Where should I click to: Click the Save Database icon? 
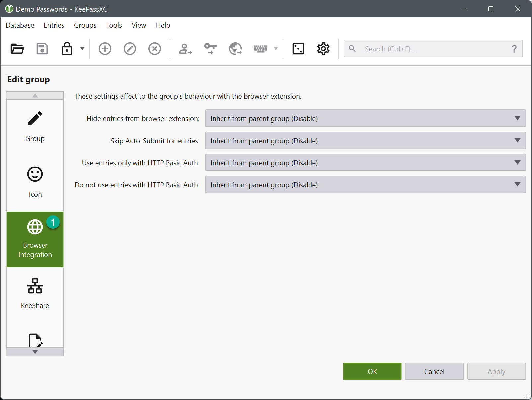(x=42, y=49)
